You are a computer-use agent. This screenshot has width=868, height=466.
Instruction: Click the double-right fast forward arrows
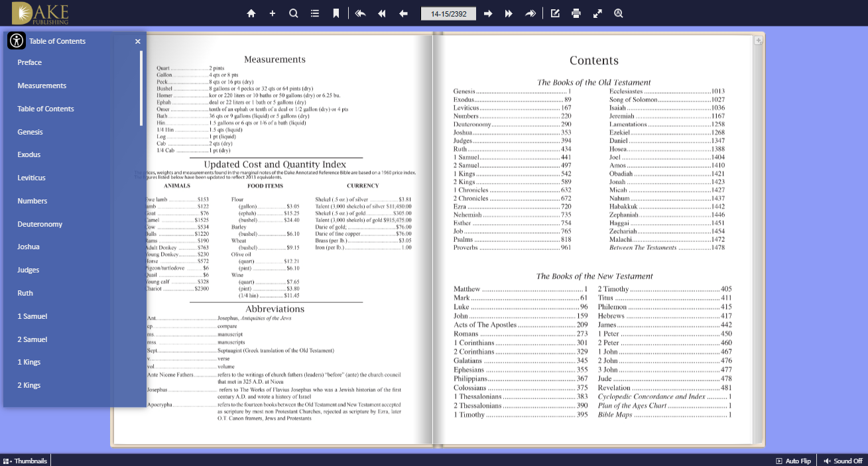coord(509,13)
